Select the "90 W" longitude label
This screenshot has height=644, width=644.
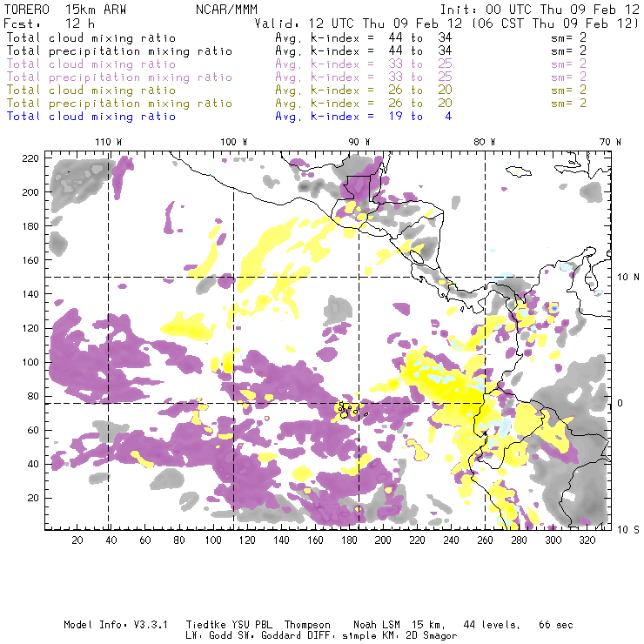359,142
